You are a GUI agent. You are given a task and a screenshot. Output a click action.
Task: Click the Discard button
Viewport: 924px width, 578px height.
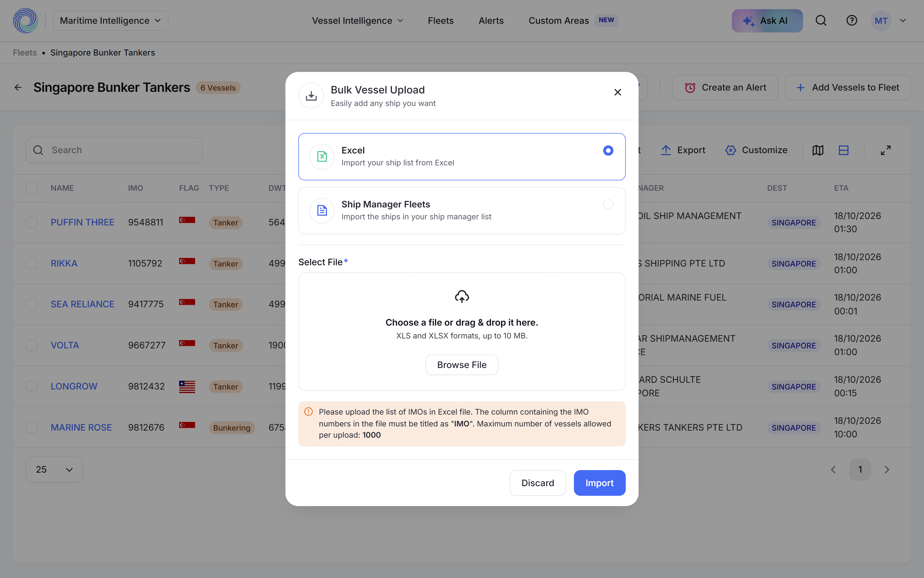pos(538,483)
